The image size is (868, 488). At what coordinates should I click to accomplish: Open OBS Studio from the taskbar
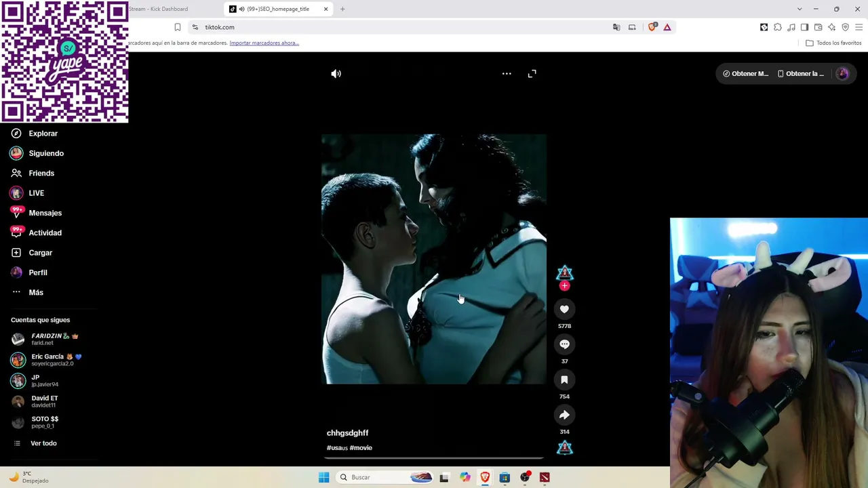tap(525, 477)
